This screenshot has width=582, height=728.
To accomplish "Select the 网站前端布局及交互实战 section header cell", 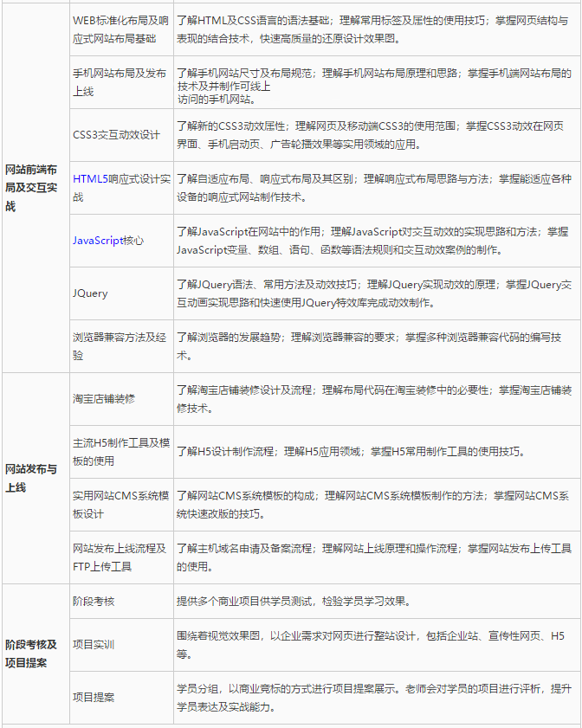I will 33,188.
